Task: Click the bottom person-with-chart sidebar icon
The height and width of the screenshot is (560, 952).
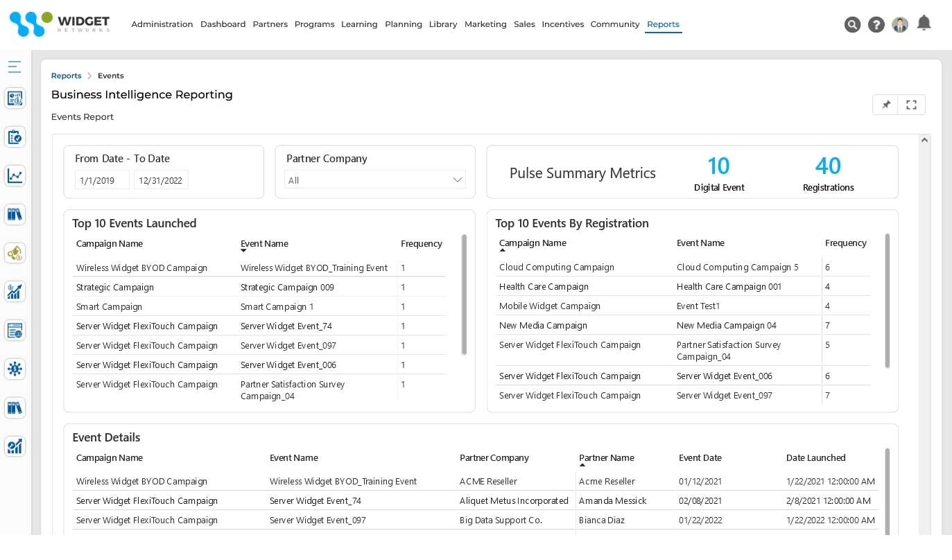Action: pyautogui.click(x=15, y=446)
